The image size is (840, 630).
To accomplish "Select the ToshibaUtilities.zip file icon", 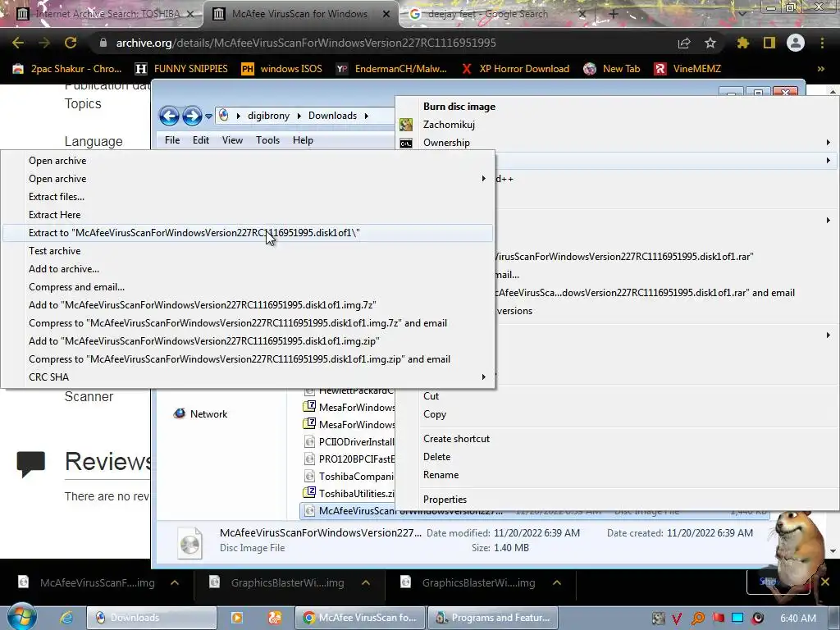I will (309, 493).
